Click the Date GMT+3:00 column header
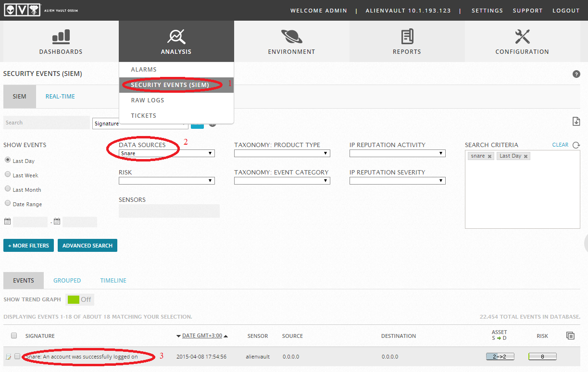Viewport: 588px width, 372px height. [x=202, y=336]
